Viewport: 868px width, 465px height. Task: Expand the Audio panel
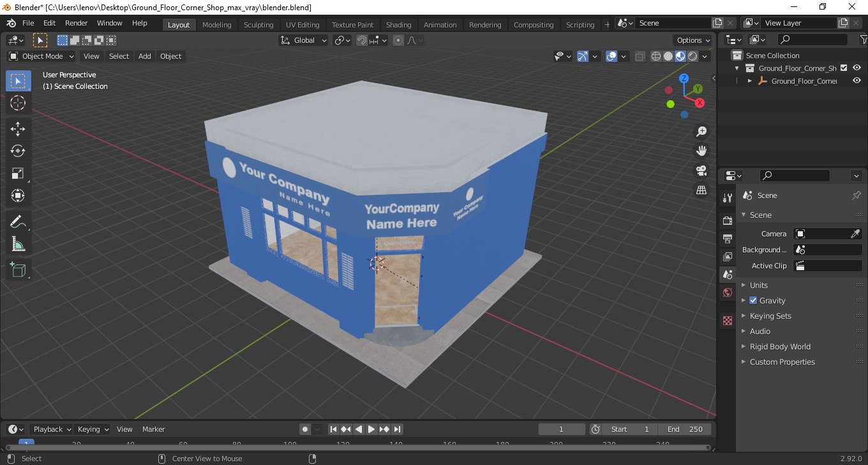click(x=760, y=332)
